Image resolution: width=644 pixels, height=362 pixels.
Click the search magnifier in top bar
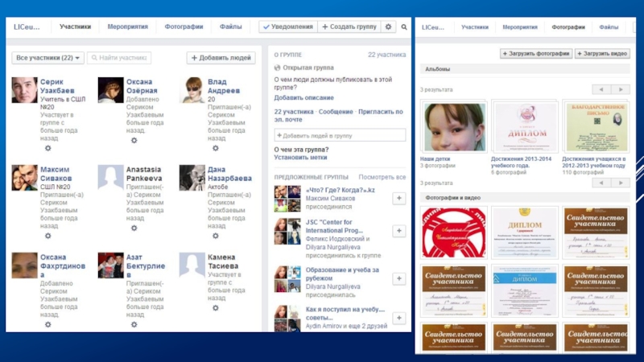(404, 27)
